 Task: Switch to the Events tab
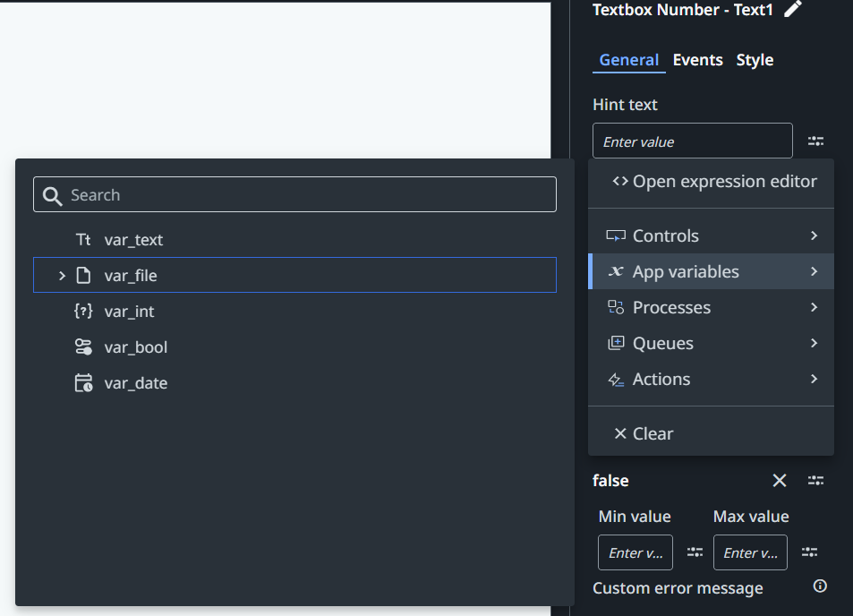point(697,60)
